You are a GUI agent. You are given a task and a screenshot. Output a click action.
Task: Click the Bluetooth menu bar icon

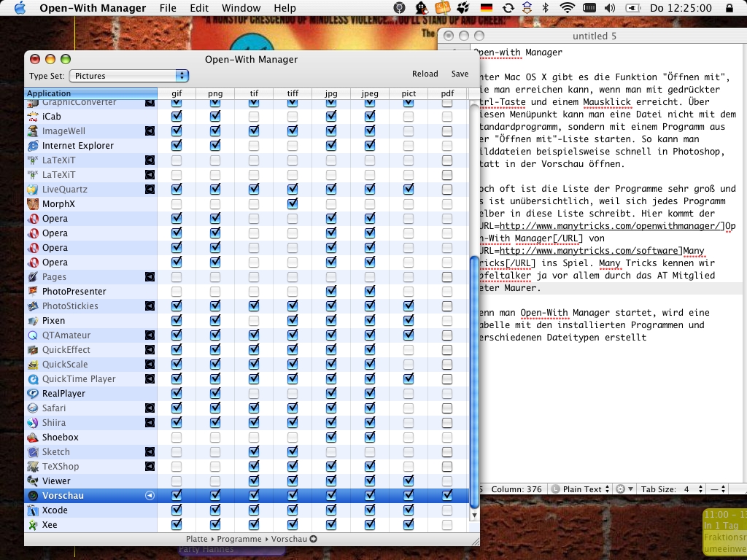546,7
